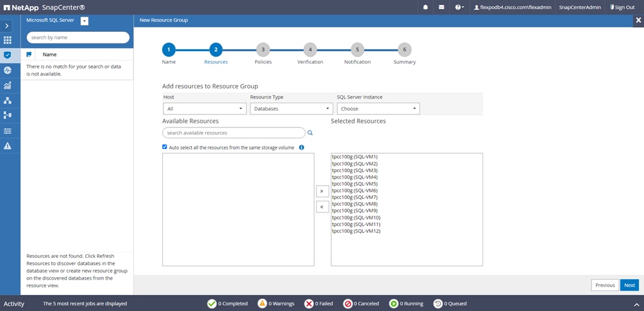Viewport: 644px width, 311px height.
Task: Open the Hosts hierarchy icon
Action: click(x=8, y=100)
